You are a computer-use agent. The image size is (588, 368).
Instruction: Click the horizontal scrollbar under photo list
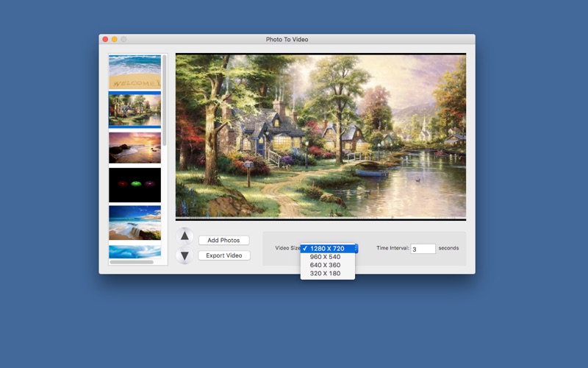point(132,262)
